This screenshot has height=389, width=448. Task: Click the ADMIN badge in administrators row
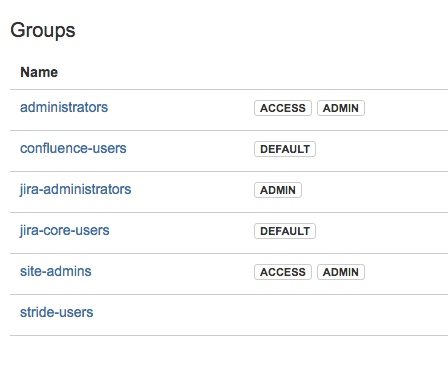click(x=341, y=108)
